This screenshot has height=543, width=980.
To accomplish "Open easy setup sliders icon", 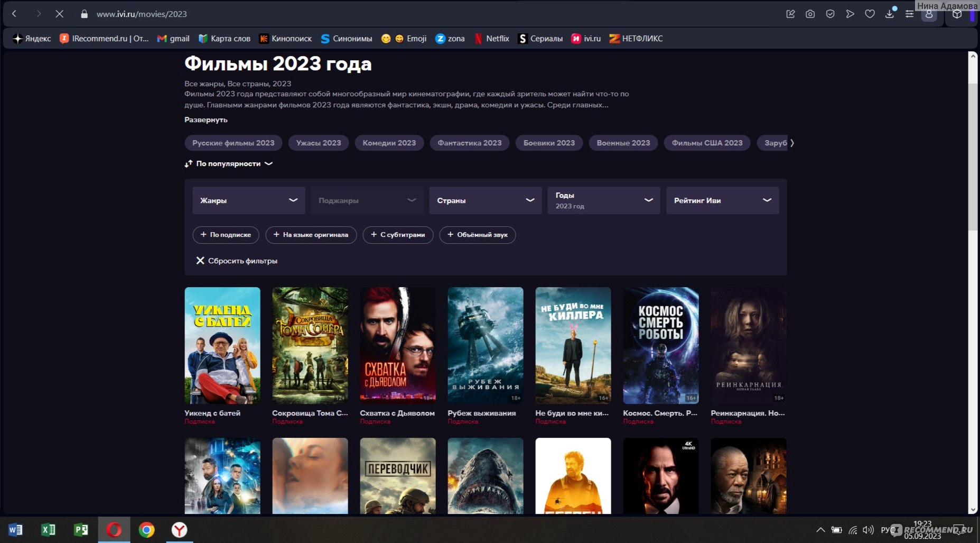I will pos(909,14).
